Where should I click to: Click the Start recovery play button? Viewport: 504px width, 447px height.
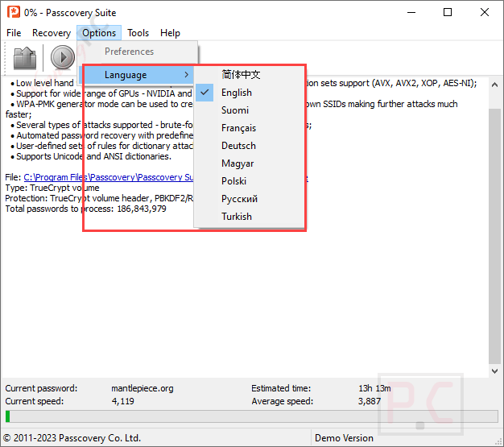[x=63, y=57]
